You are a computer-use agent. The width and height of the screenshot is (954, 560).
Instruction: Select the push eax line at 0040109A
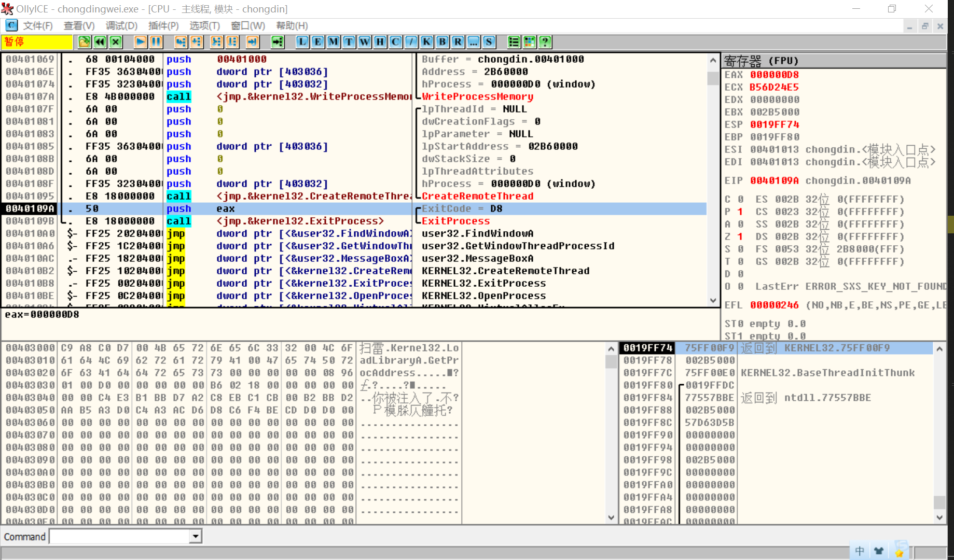tap(354, 208)
